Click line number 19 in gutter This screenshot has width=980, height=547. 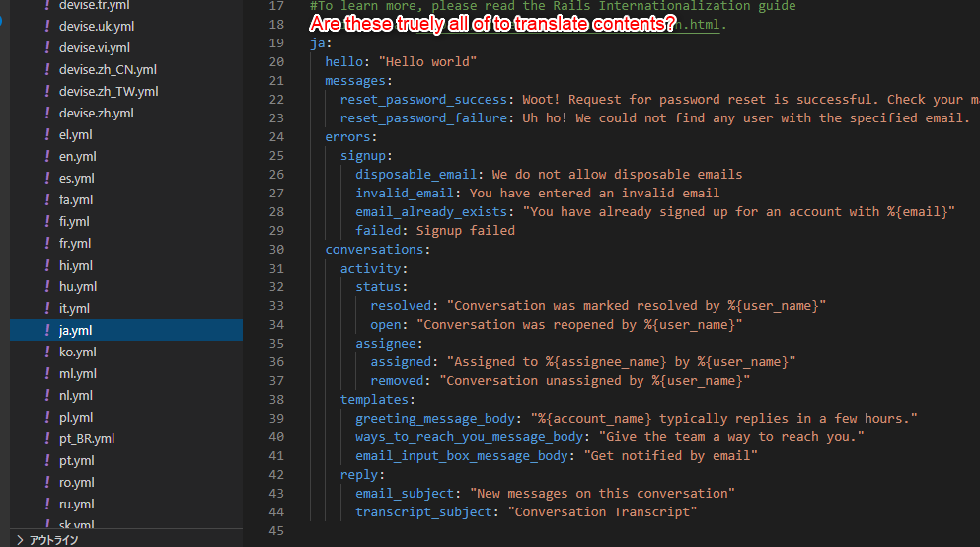(x=276, y=43)
